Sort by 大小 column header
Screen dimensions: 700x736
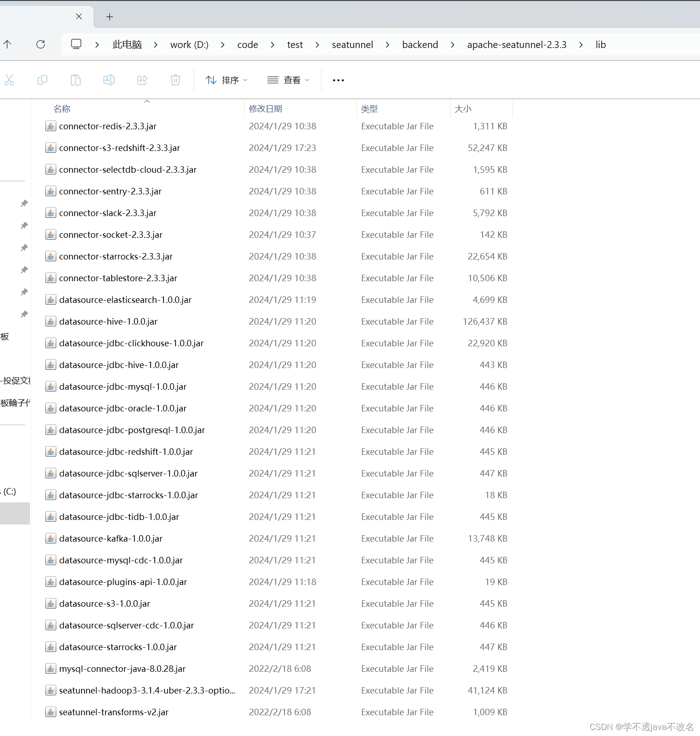[x=463, y=109]
